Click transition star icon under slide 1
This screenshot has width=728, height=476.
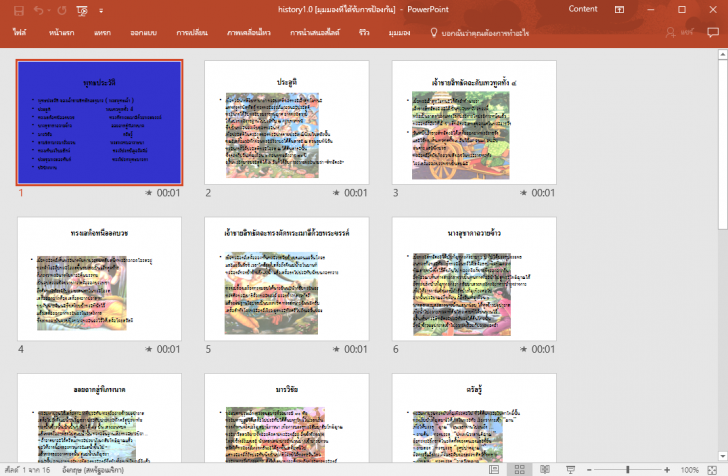point(149,193)
